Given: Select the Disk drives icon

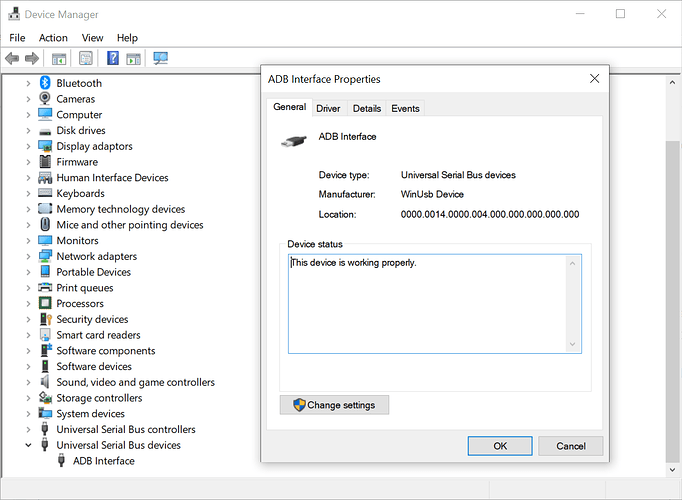Looking at the screenshot, I should [45, 131].
